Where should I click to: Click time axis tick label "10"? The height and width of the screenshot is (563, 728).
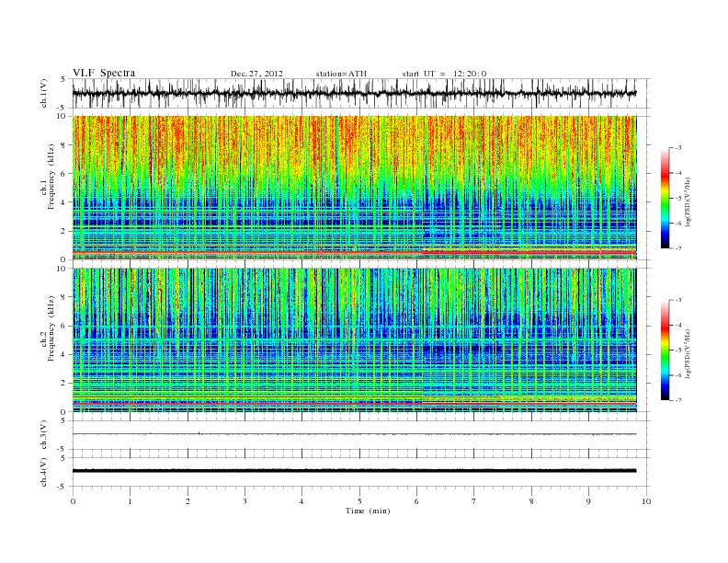point(646,501)
